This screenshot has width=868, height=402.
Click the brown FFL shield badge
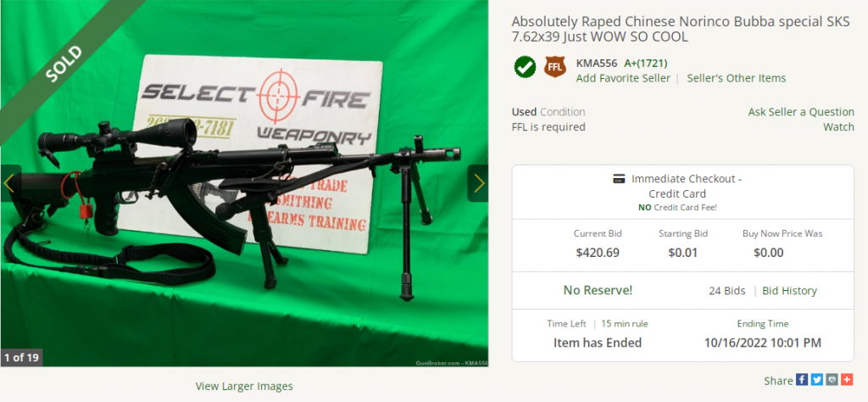point(554,67)
